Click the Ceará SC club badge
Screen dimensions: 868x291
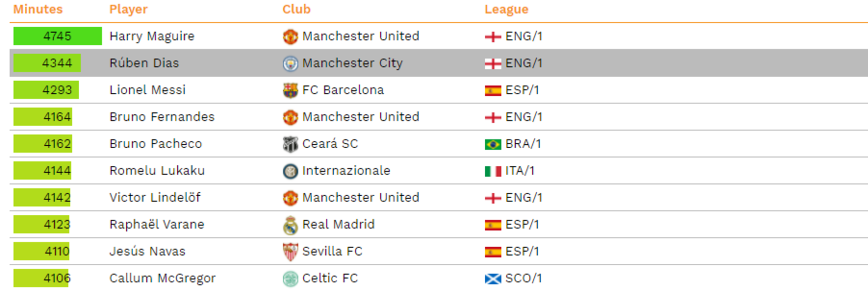point(290,144)
